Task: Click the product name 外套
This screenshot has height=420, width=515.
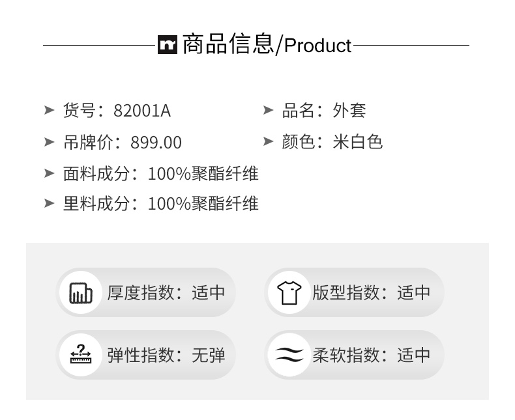Action: 349,111
